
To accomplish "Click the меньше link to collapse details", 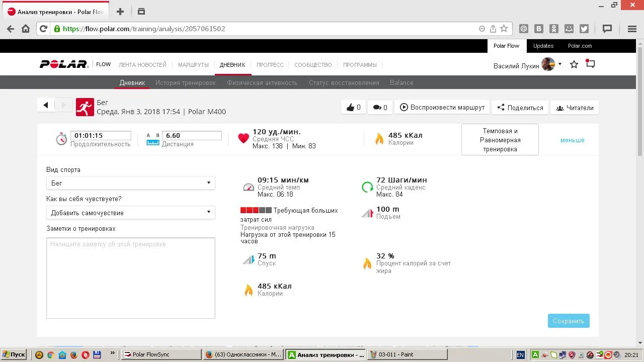I will point(572,140).
